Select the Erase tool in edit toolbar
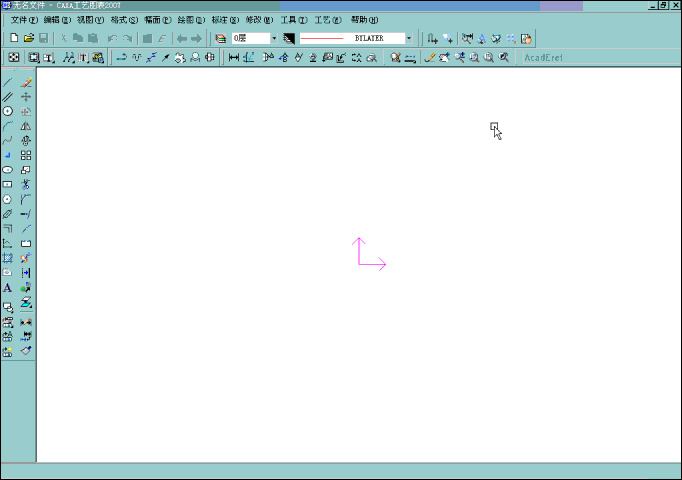Viewport: 682px width, 480px height. [26, 82]
